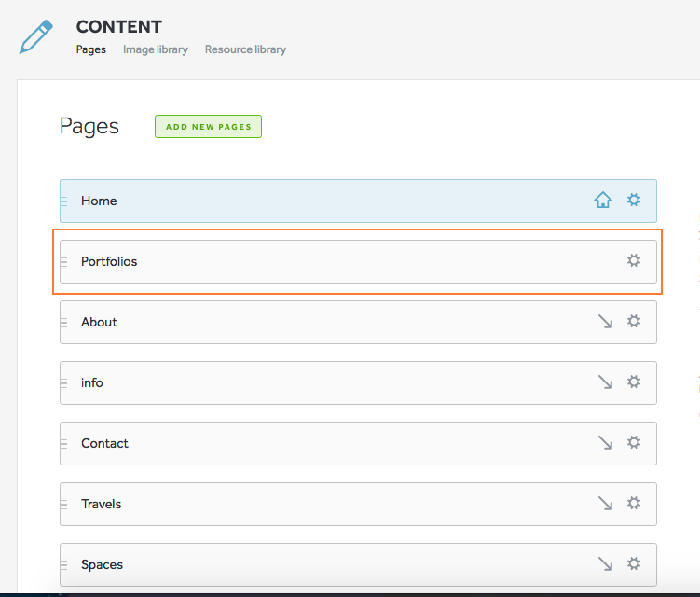Select the Portfolios page row
This screenshot has height=597, width=700.
click(326, 261)
